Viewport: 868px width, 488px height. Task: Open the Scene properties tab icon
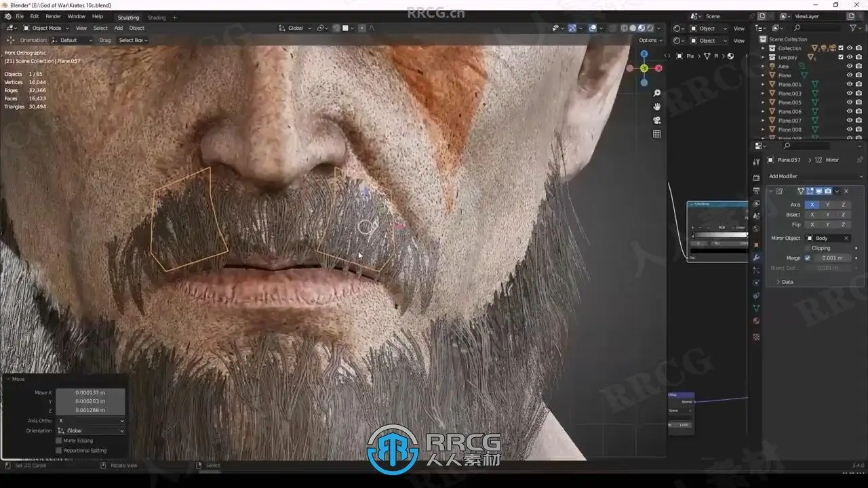click(757, 216)
